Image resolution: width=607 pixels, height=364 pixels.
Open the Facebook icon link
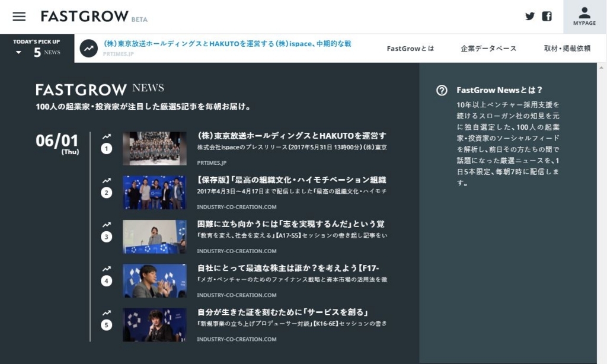click(547, 16)
